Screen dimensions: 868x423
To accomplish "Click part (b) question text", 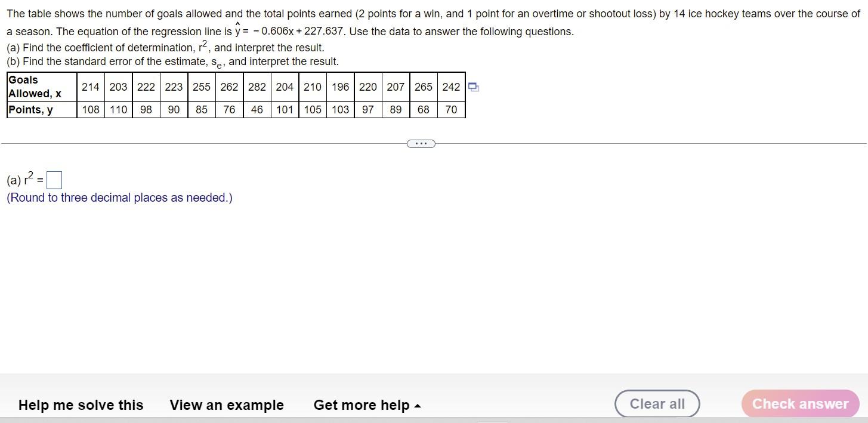I will pyautogui.click(x=172, y=61).
